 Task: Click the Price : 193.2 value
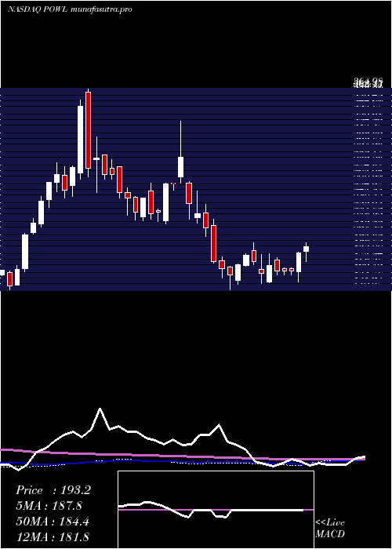coord(53,490)
